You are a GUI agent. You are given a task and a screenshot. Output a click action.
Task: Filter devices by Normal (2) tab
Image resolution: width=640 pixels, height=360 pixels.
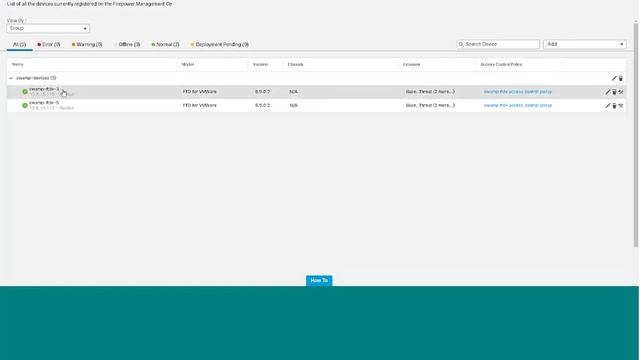(x=165, y=44)
